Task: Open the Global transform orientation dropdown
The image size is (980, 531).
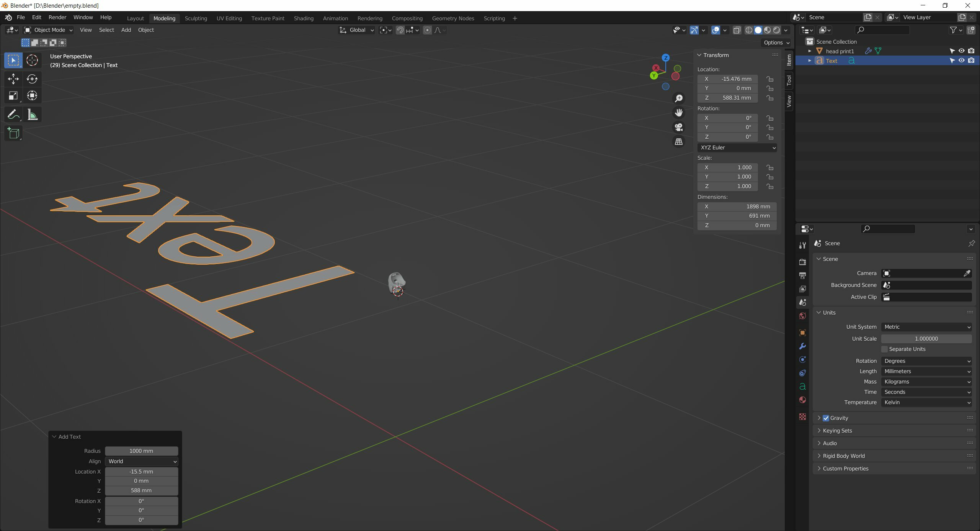Action: click(357, 30)
